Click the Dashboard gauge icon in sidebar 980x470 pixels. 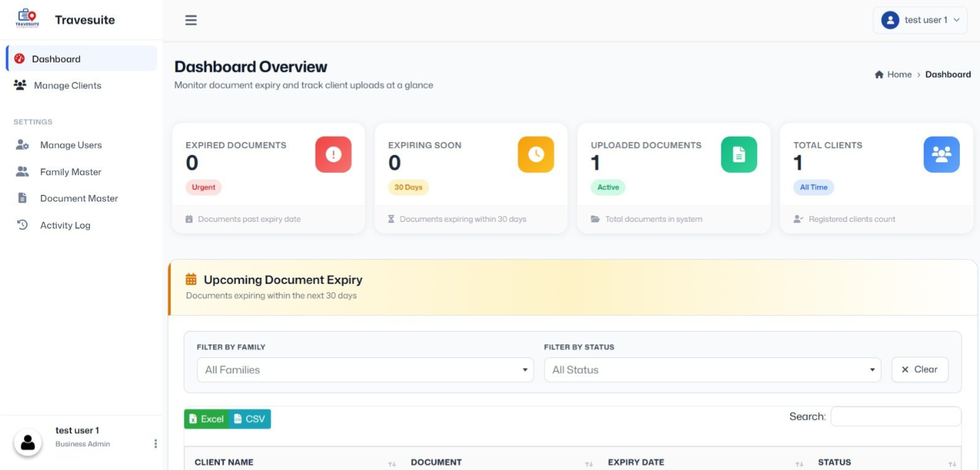[20, 59]
